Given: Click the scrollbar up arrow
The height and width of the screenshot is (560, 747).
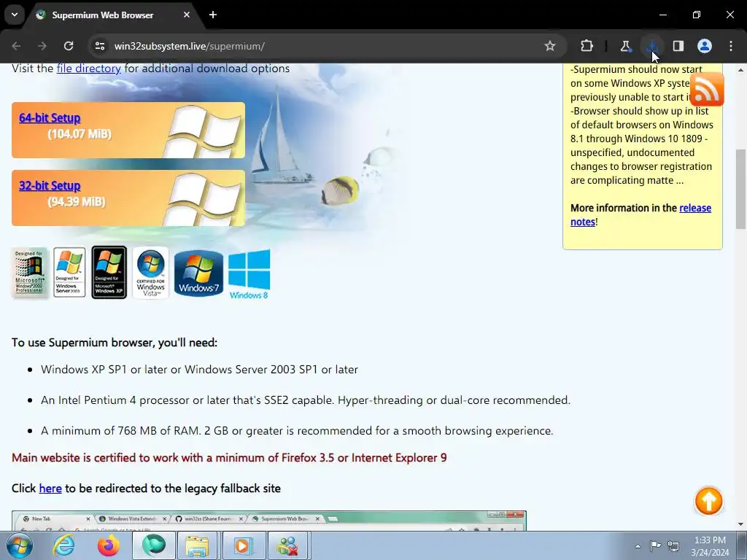Looking at the screenshot, I should coord(740,70).
